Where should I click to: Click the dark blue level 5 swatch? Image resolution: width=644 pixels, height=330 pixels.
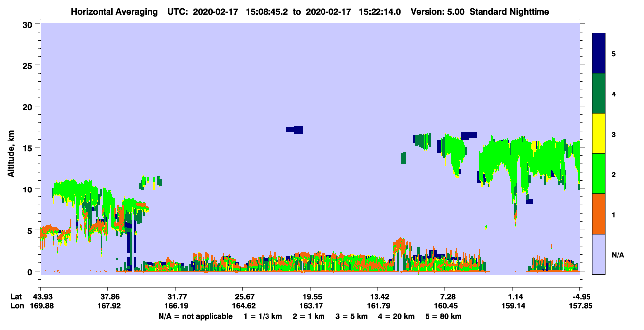[599, 53]
